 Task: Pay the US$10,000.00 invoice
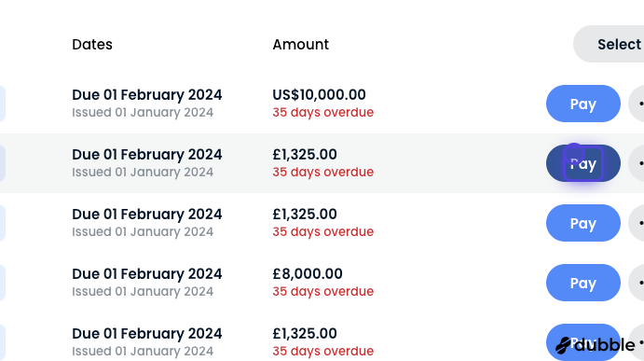click(x=582, y=104)
